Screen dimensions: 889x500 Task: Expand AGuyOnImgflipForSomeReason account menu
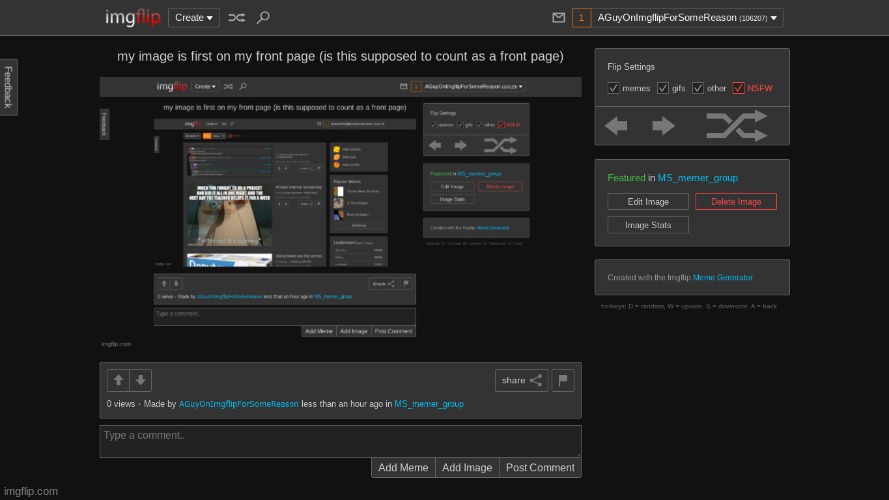[x=687, y=18]
